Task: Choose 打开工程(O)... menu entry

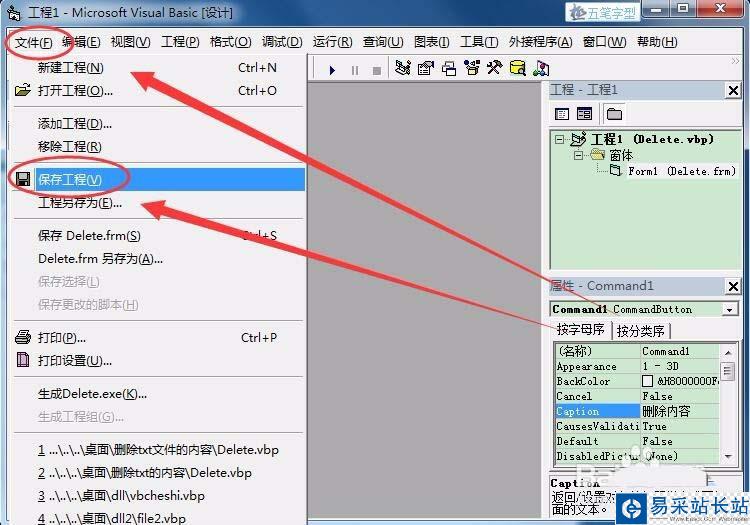Action: 158,90
